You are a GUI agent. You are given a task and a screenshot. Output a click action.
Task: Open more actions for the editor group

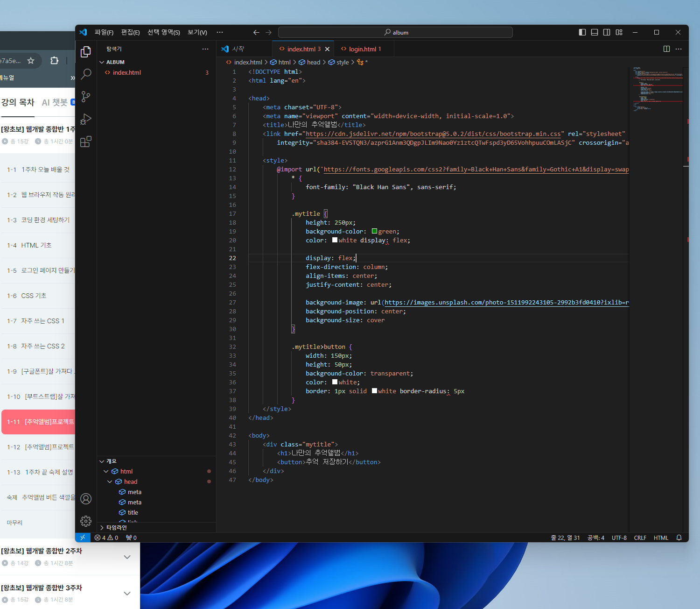coord(679,49)
